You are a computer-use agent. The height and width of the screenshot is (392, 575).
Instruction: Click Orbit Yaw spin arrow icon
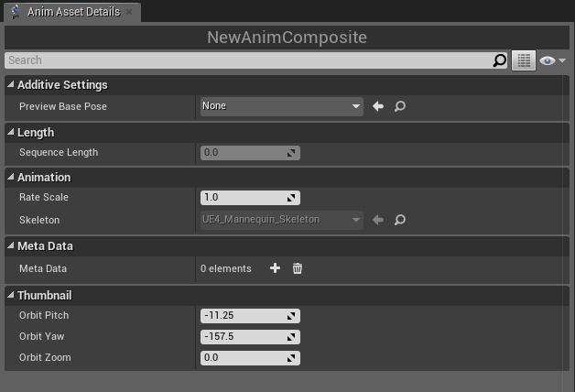[x=291, y=337]
